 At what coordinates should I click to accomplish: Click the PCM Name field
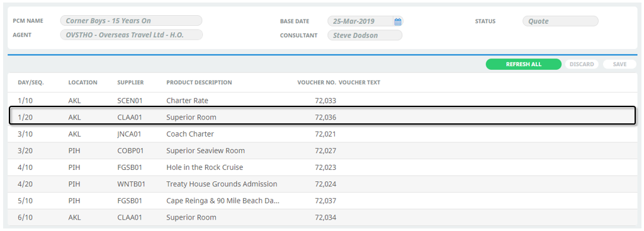tap(131, 21)
